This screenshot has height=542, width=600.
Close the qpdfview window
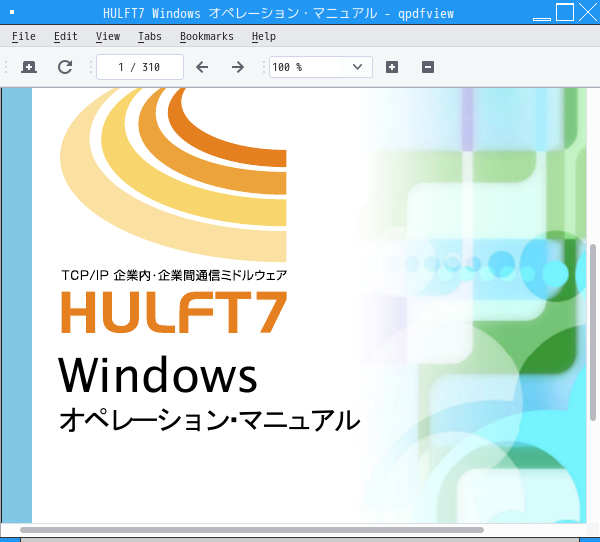pyautogui.click(x=588, y=12)
